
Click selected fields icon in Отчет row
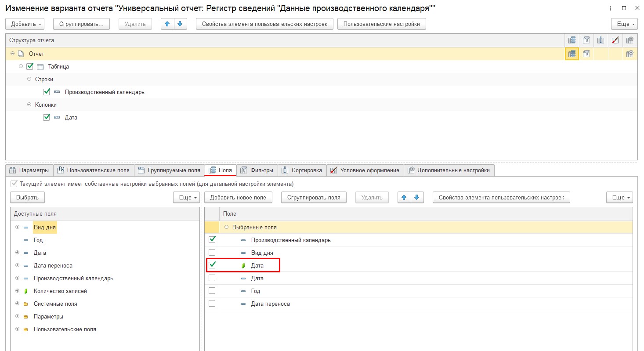(x=572, y=54)
